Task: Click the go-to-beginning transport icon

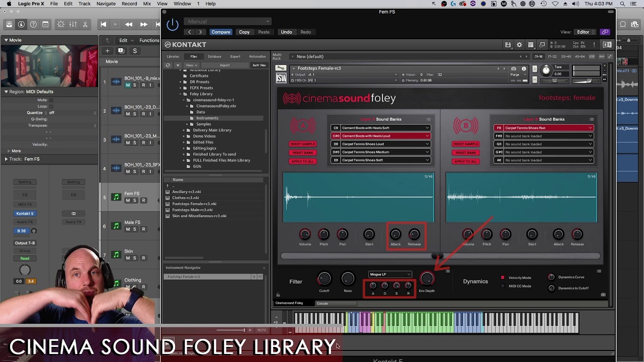Action: click(103, 24)
